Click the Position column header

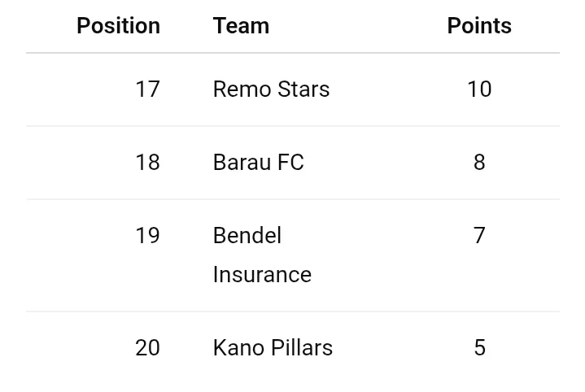[x=118, y=26]
